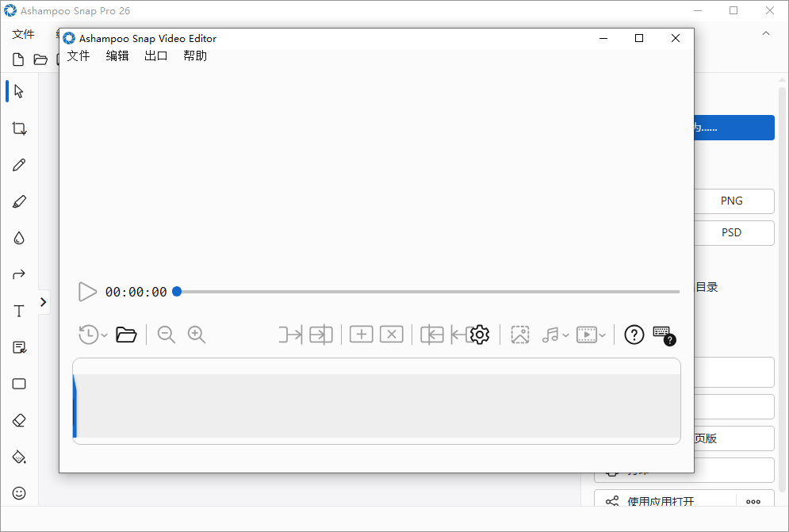Zoom in on the timeline
The width and height of the screenshot is (789, 532).
[197, 335]
